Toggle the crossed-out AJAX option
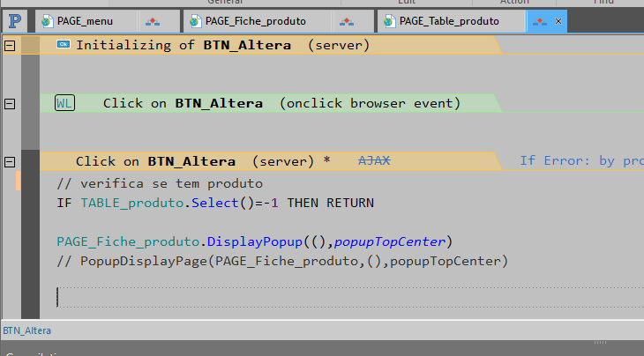The image size is (644, 356). coord(374,160)
